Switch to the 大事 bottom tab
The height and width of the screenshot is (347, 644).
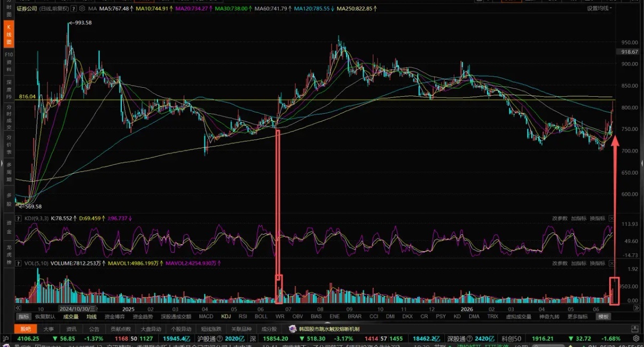click(49, 329)
